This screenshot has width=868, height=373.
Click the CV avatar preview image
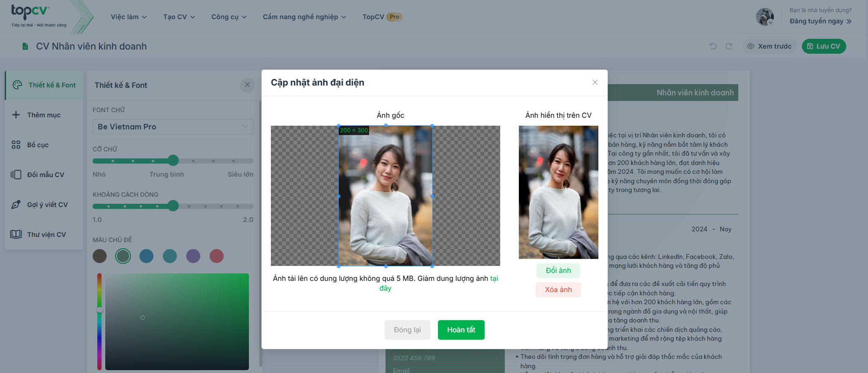point(558,192)
